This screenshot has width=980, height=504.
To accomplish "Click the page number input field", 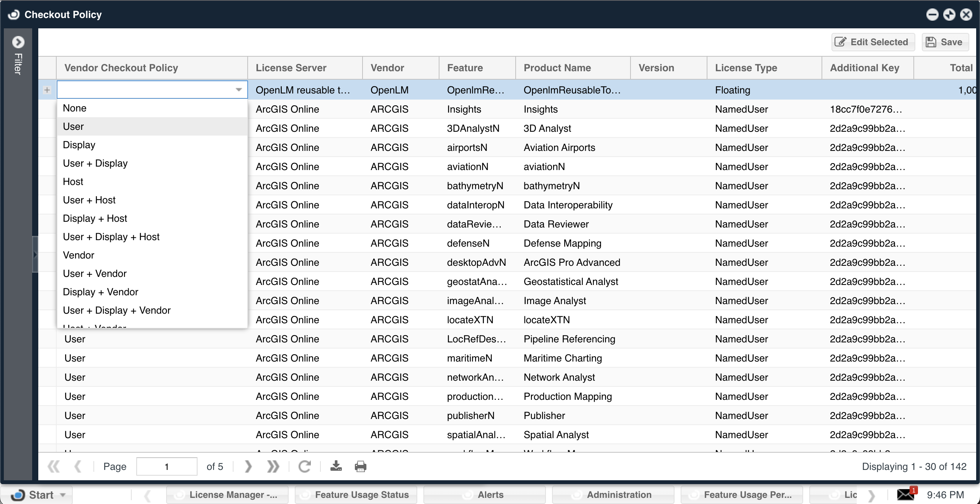I will 167,466.
